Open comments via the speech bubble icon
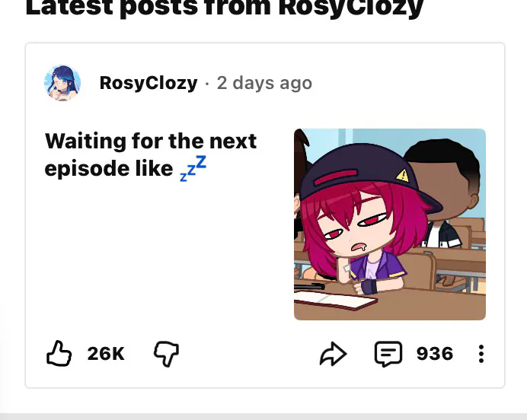Screen dimensions: 527x420 (388, 354)
